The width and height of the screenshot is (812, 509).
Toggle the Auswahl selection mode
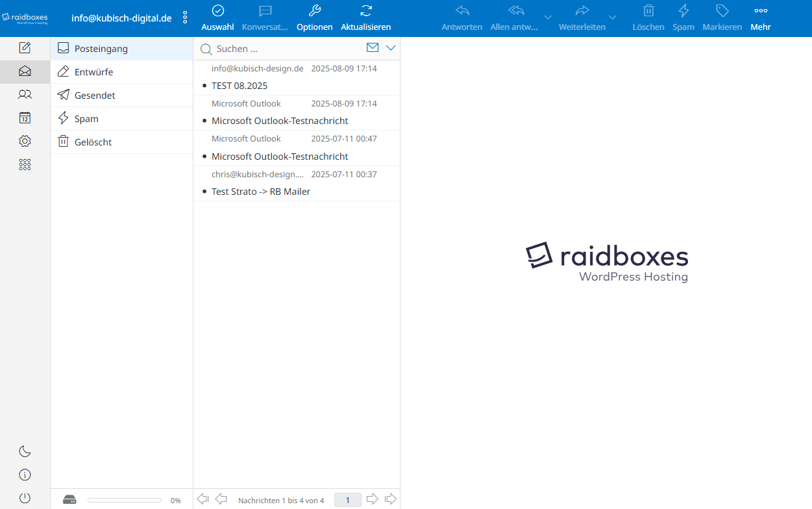pos(217,18)
